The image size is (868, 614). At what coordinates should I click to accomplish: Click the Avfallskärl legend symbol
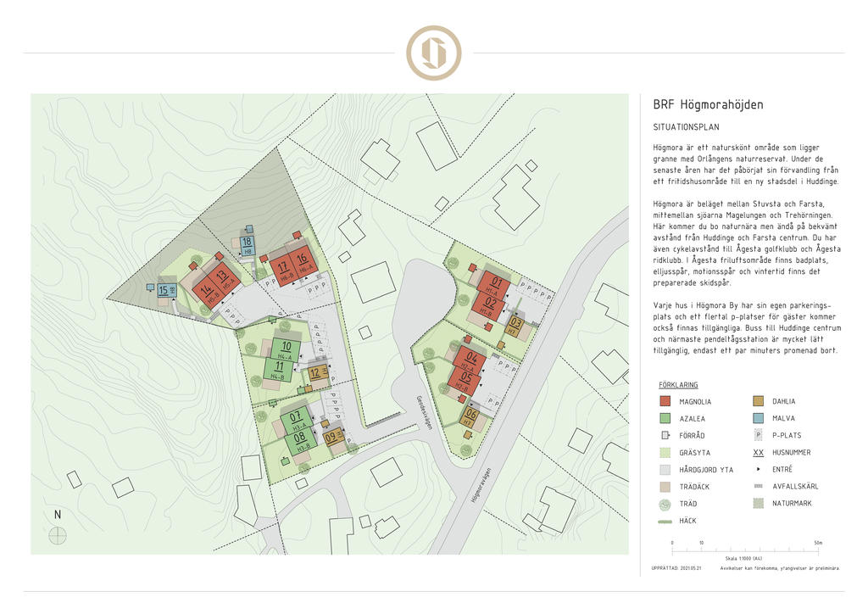pos(759,487)
